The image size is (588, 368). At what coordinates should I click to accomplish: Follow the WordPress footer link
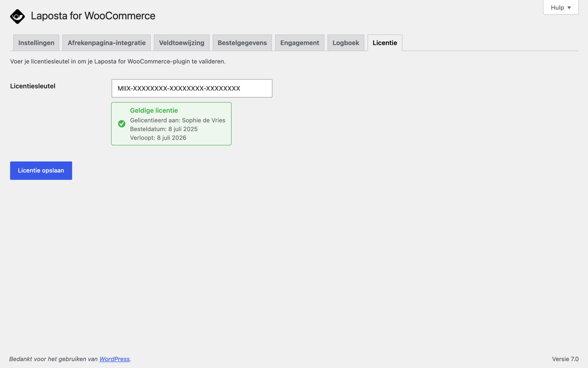(115, 359)
